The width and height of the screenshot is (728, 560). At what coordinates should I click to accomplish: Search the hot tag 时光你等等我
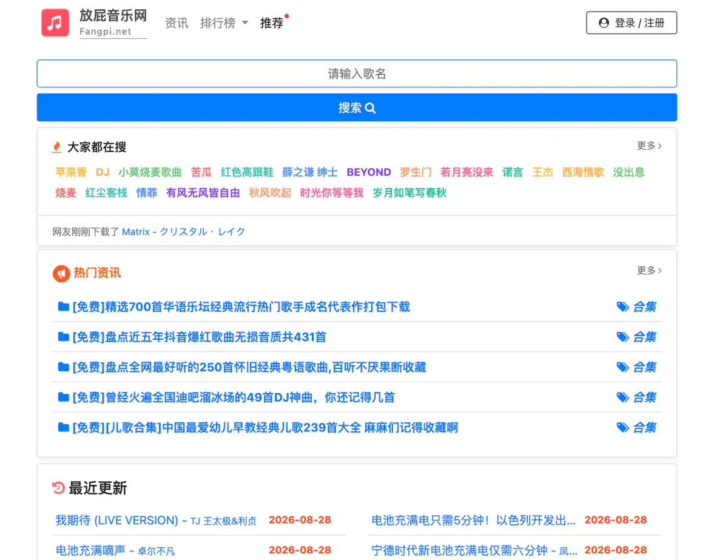point(332,193)
